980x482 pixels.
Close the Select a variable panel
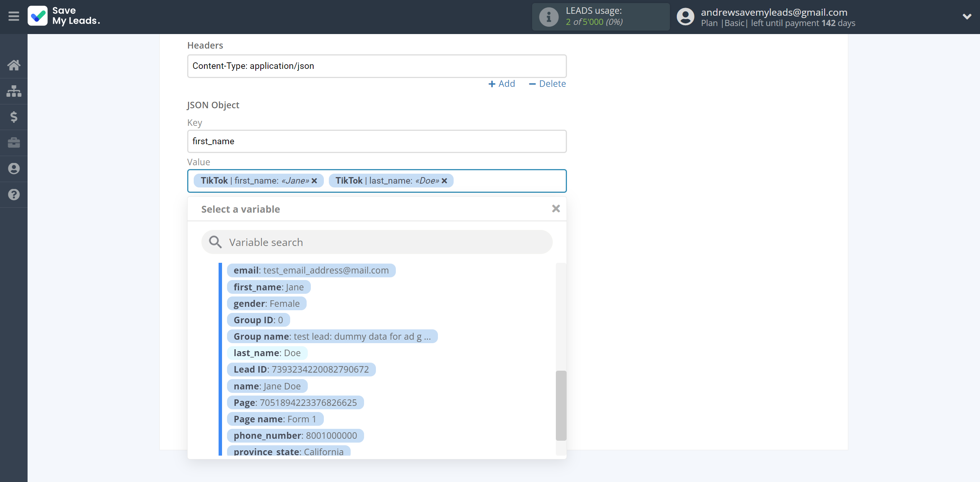556,208
